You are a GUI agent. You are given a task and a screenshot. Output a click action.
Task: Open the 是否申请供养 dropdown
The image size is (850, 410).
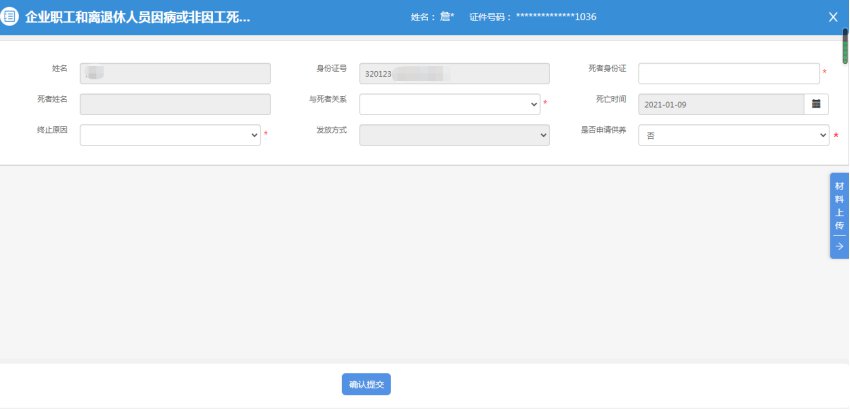pos(733,135)
